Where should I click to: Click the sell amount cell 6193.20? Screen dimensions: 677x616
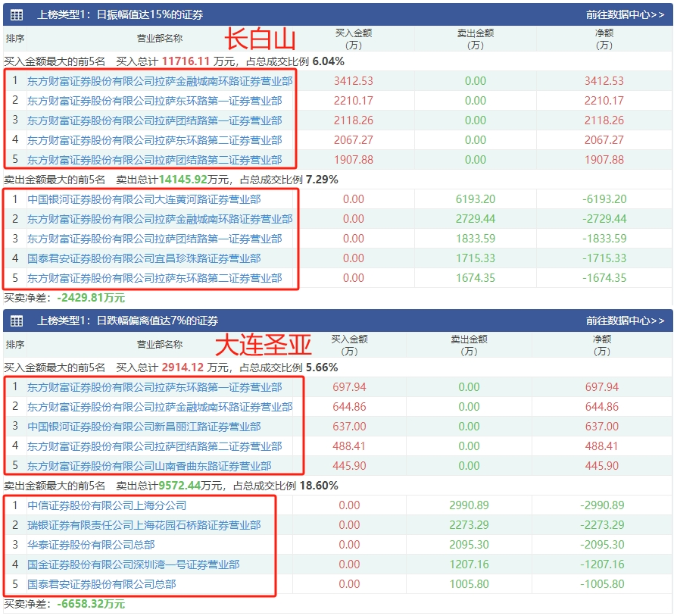476,199
